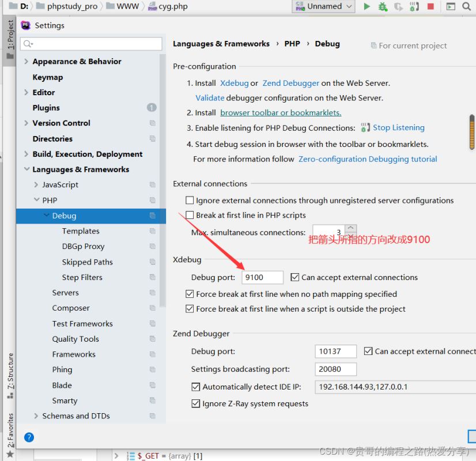The height and width of the screenshot is (461, 476).
Task: Expand the Appearance & Behavior settings node
Action: point(27,62)
